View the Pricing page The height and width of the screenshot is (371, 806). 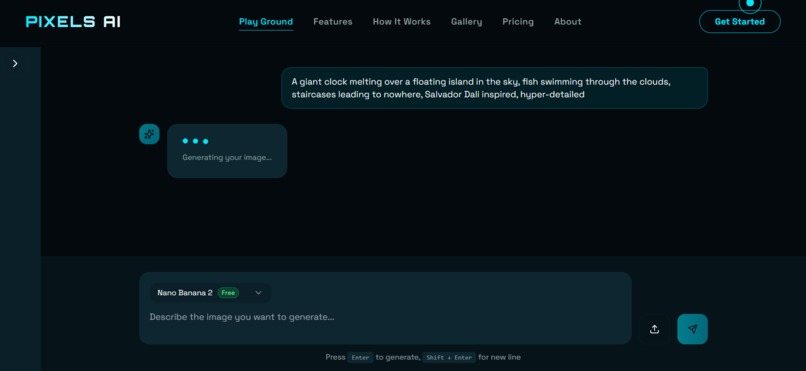(518, 22)
